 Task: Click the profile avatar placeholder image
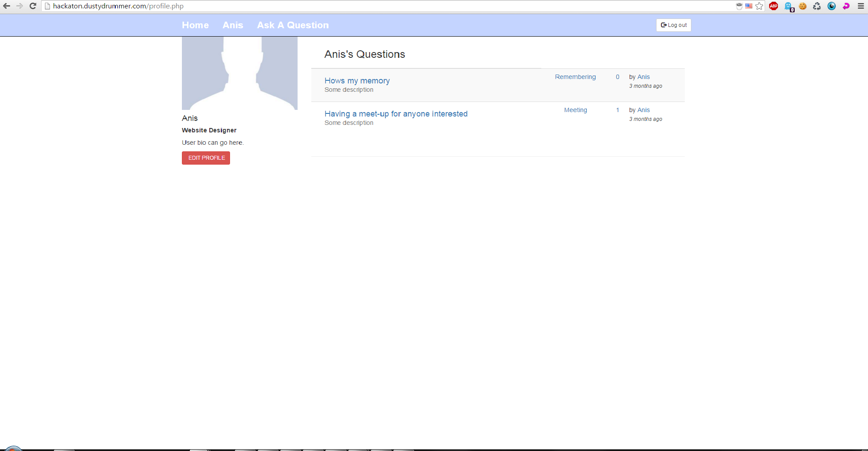click(240, 73)
